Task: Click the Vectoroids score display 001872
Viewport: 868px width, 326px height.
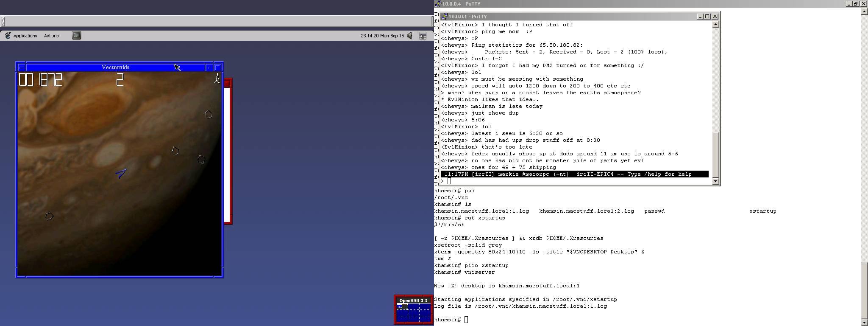Action: [x=41, y=80]
